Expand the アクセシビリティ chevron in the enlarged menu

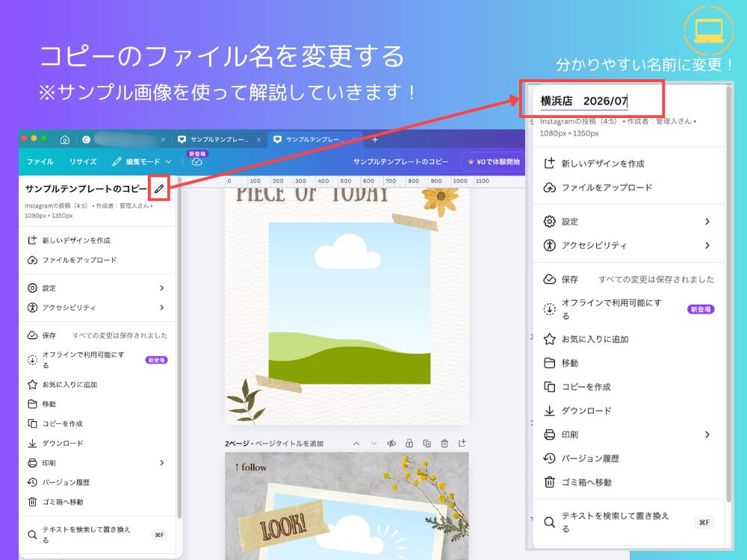pyautogui.click(x=707, y=245)
